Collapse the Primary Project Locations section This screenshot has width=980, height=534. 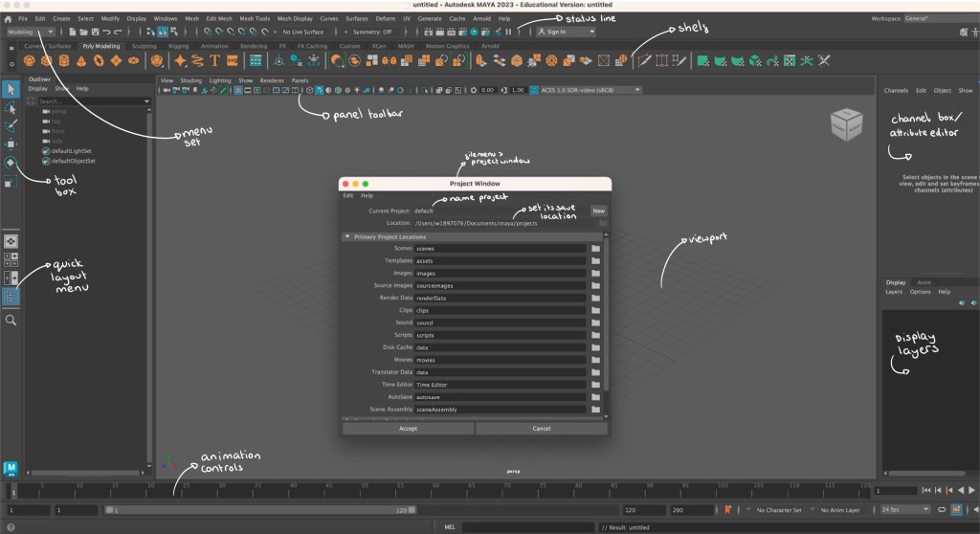346,236
